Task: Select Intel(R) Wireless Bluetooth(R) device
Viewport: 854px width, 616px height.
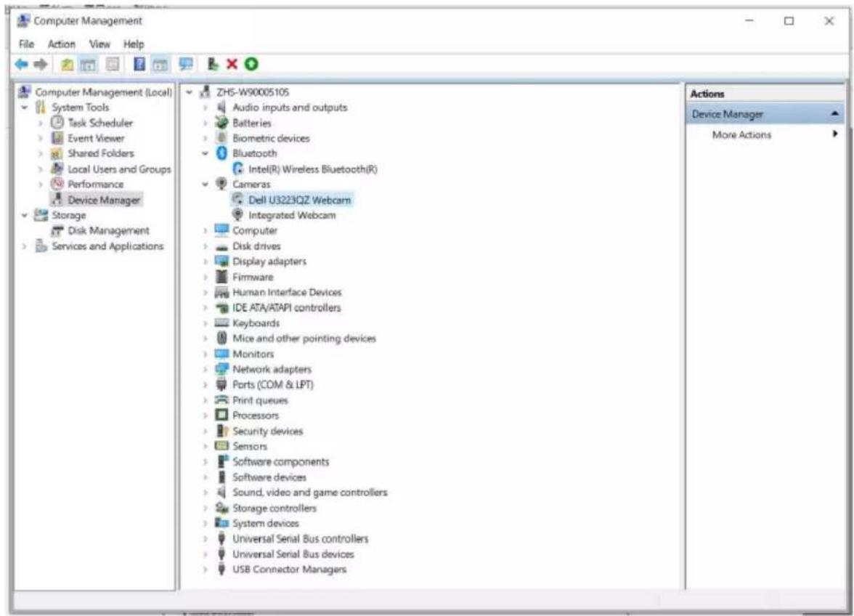Action: tap(312, 169)
